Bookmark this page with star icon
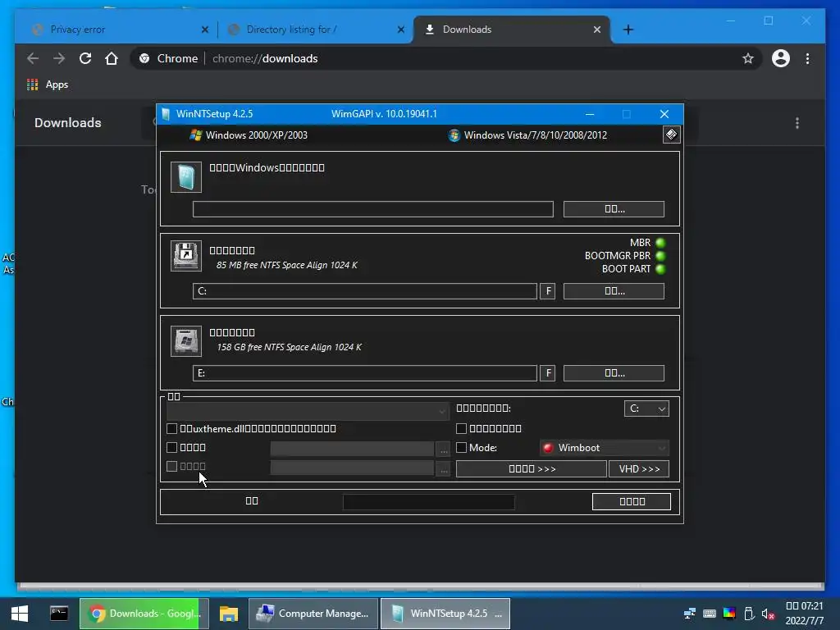Screen dimensions: 840x630 pyautogui.click(x=748, y=58)
